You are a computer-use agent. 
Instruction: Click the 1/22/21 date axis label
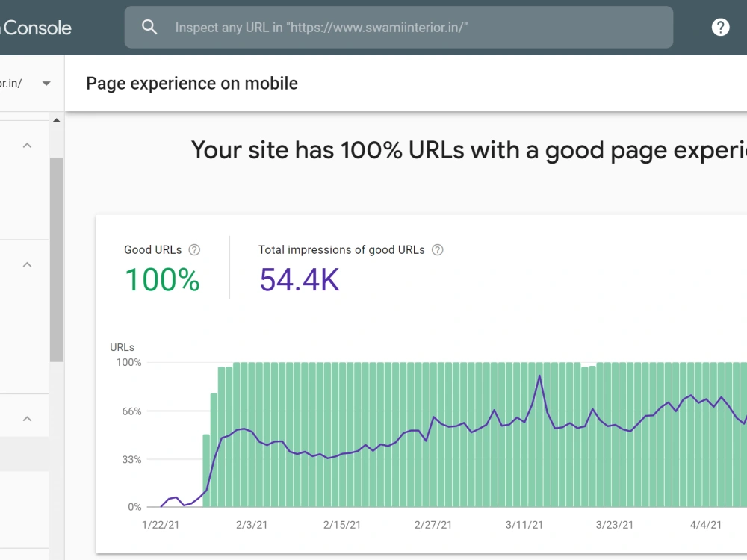[161, 525]
